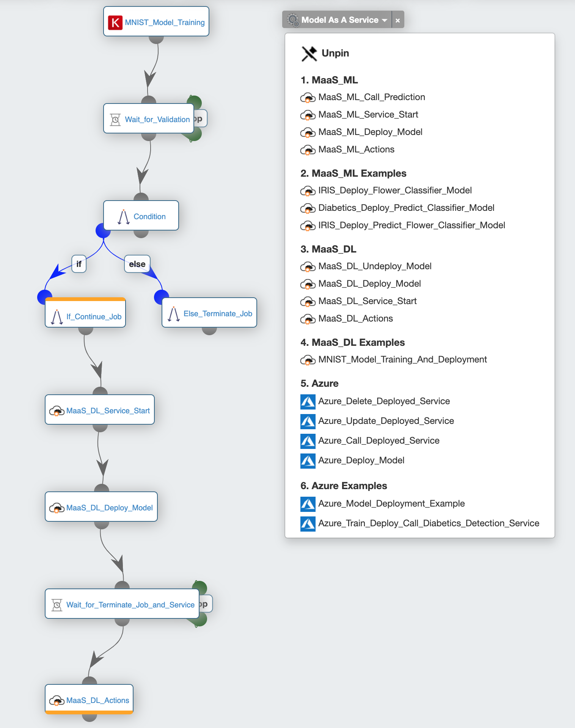The width and height of the screenshot is (575, 728).
Task: Click the 'else' branch label
Action: [x=137, y=264]
